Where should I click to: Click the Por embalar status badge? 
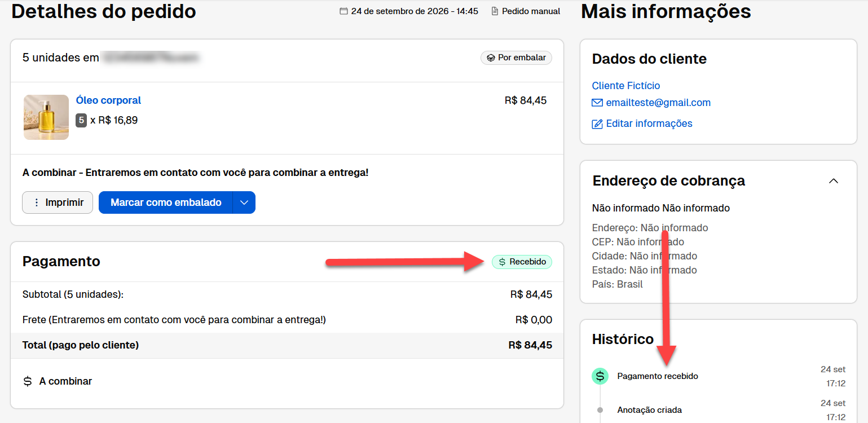click(x=516, y=58)
